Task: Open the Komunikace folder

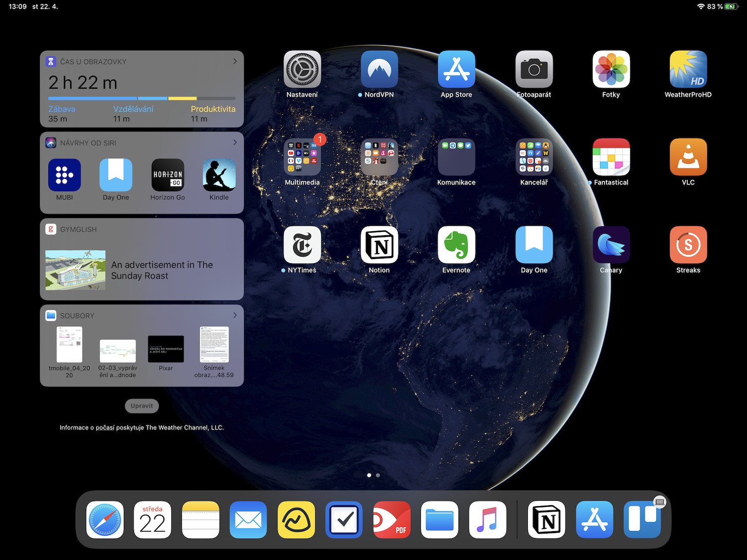Action: (457, 157)
